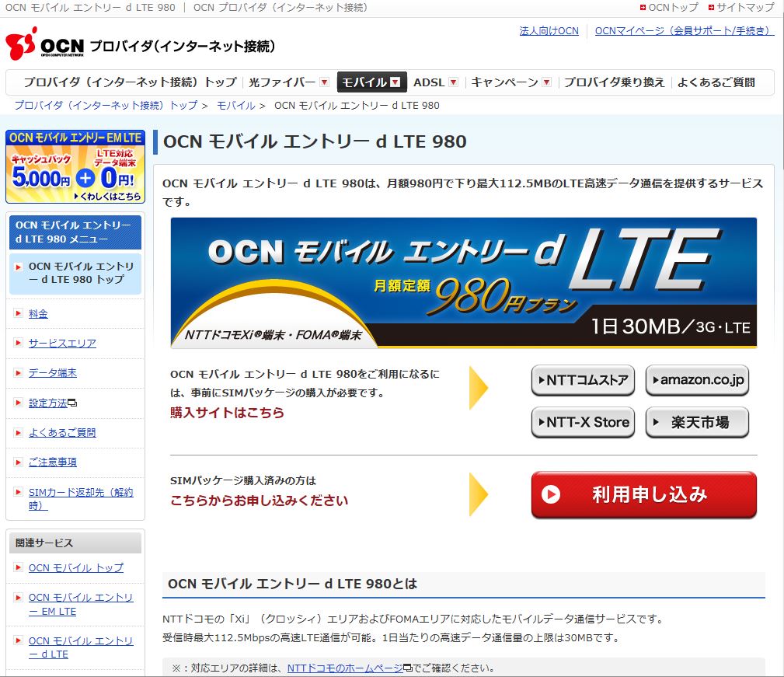The image size is (784, 677).
Task: Open the 料金 sidebar link
Action: [38, 313]
